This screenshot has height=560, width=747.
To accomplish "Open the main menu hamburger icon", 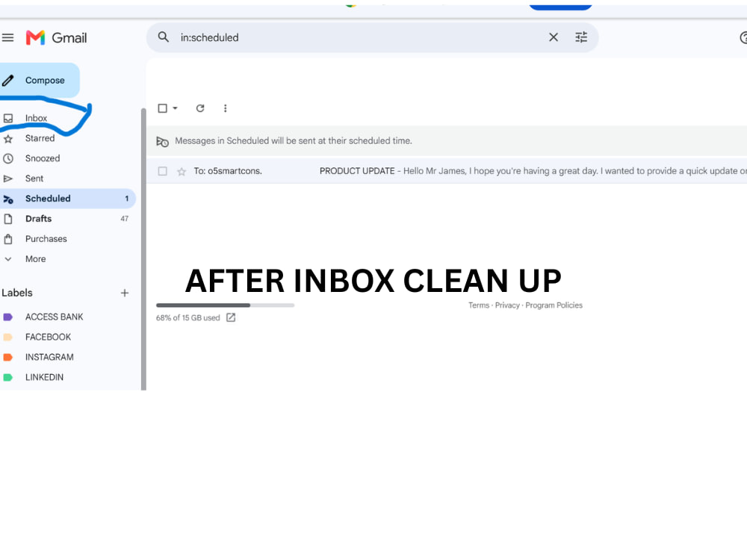I will click(x=7, y=37).
